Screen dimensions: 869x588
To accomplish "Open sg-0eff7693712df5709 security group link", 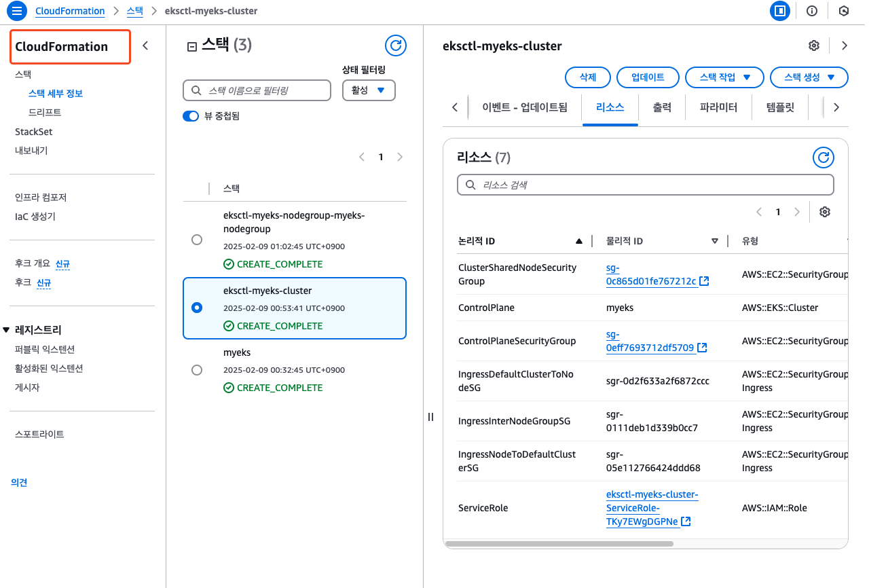I will pos(650,341).
